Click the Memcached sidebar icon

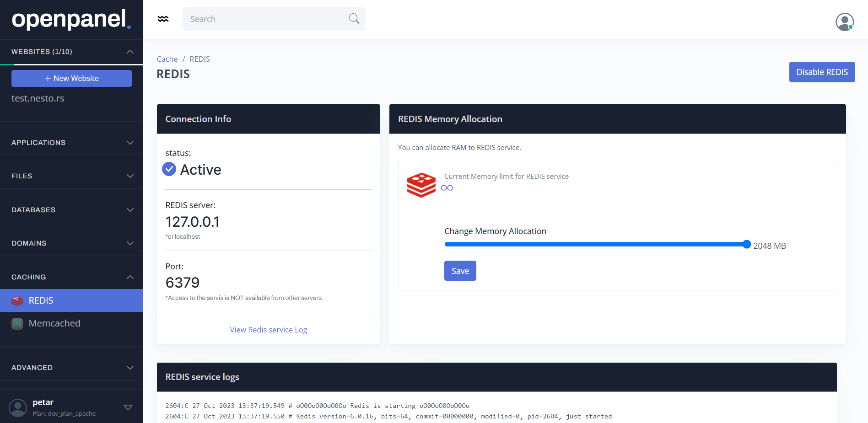pos(17,324)
